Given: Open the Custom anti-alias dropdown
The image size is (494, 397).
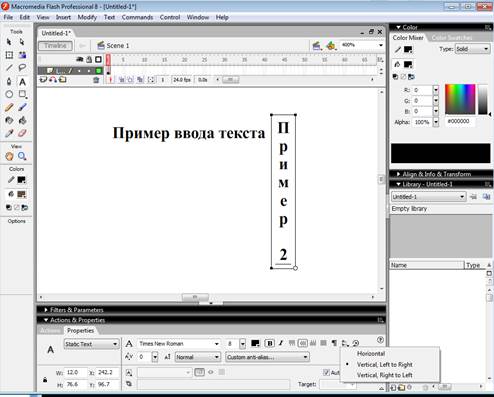Looking at the screenshot, I should point(267,357).
